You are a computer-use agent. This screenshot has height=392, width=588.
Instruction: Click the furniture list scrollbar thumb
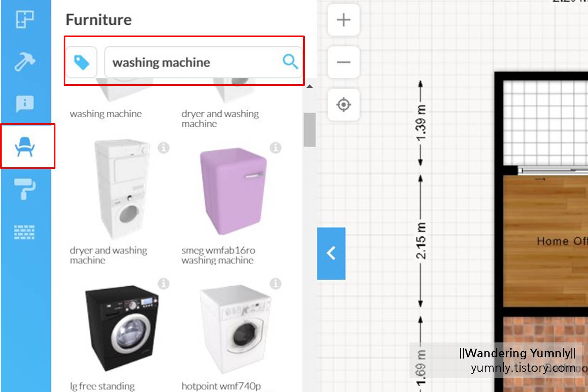[309, 129]
